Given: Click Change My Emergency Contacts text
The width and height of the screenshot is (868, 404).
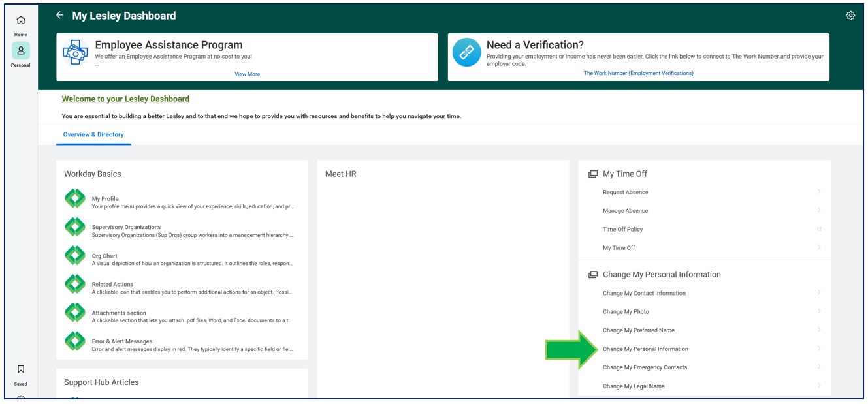Looking at the screenshot, I should (645, 367).
